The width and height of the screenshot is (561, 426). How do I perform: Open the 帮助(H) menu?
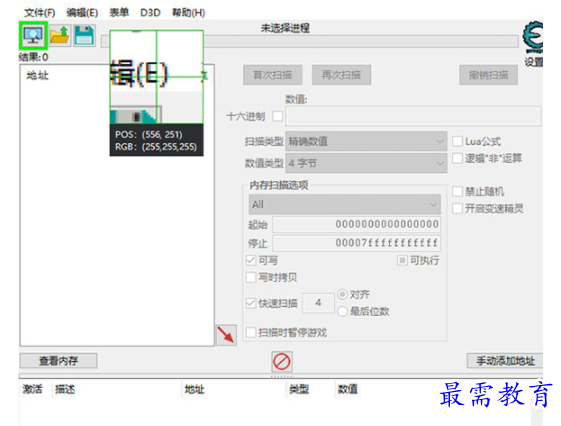tap(188, 13)
